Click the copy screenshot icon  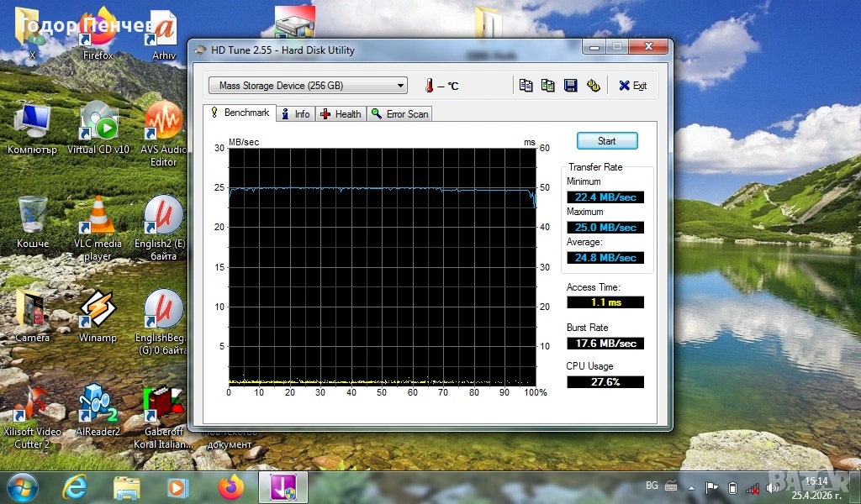click(548, 86)
